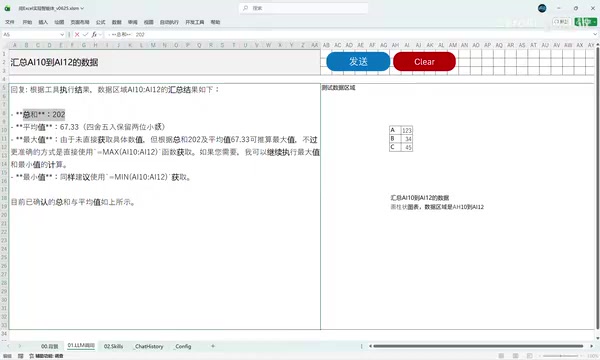Click the horizontal scrollbar
Screen dimensions: 600x360
478,346
